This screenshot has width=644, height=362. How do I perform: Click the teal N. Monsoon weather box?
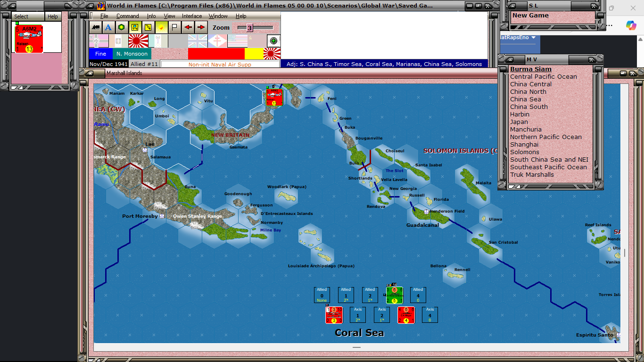132,54
